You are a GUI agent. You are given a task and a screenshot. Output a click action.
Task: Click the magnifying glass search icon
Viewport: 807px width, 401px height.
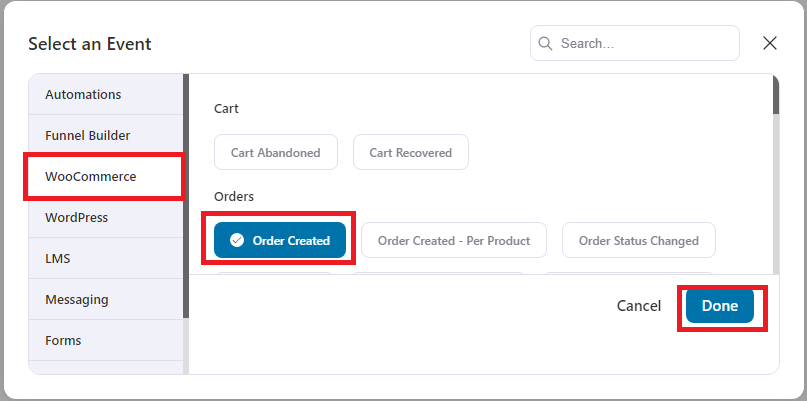click(545, 43)
